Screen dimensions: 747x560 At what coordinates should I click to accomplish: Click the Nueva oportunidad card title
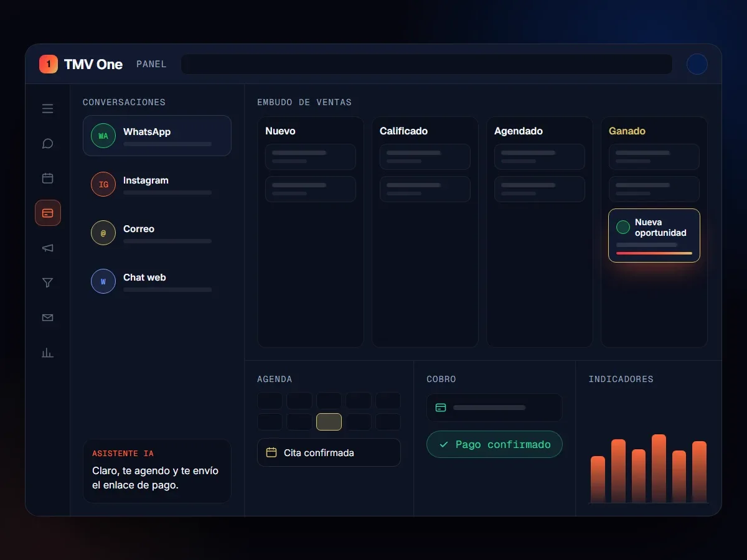tap(660, 228)
